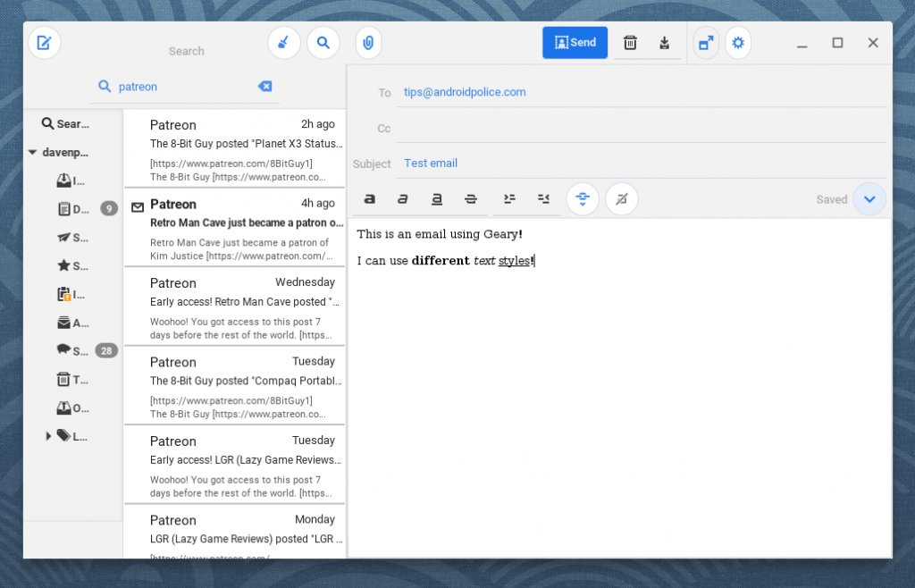Remove formatting with the slashed pen icon
This screenshot has height=588, width=915.
point(622,198)
